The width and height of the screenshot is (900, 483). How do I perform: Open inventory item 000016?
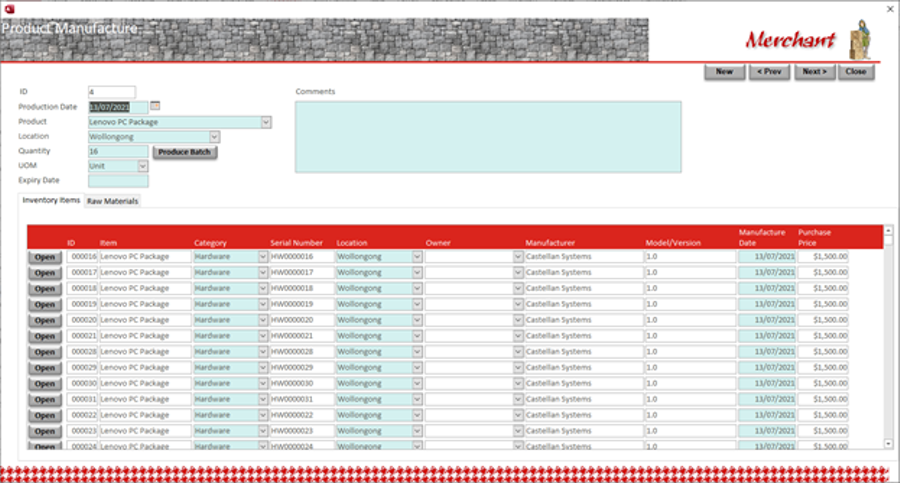pyautogui.click(x=45, y=257)
